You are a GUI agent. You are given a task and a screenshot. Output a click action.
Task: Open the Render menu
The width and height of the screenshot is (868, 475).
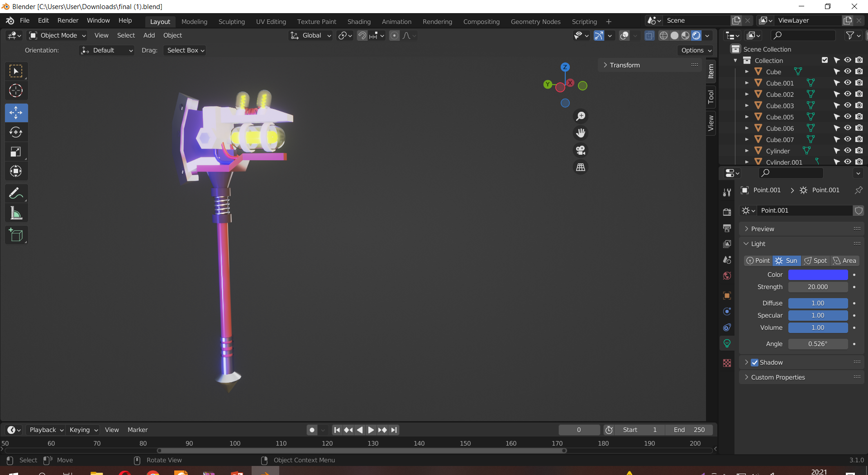(68, 20)
